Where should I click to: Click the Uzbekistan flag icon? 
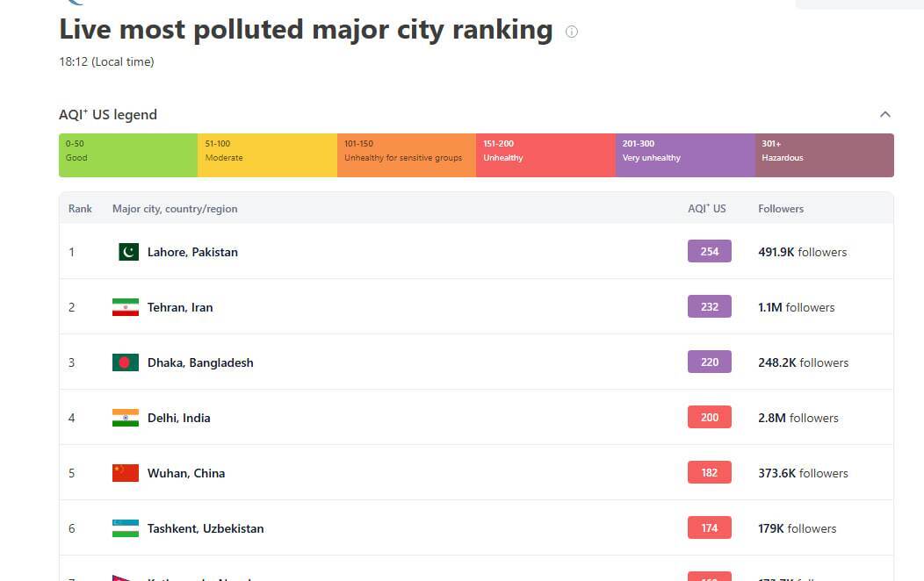click(x=126, y=528)
